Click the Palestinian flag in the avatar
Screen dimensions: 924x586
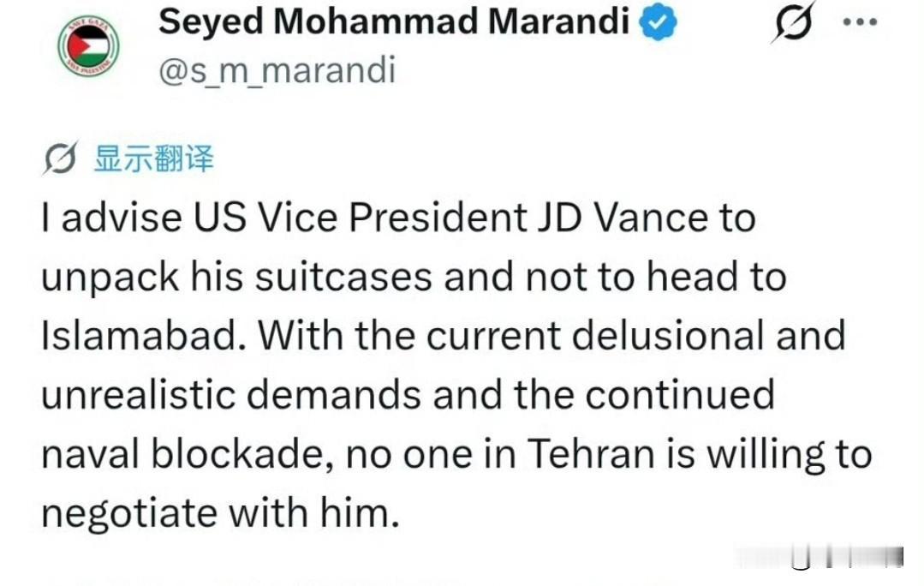(x=89, y=45)
